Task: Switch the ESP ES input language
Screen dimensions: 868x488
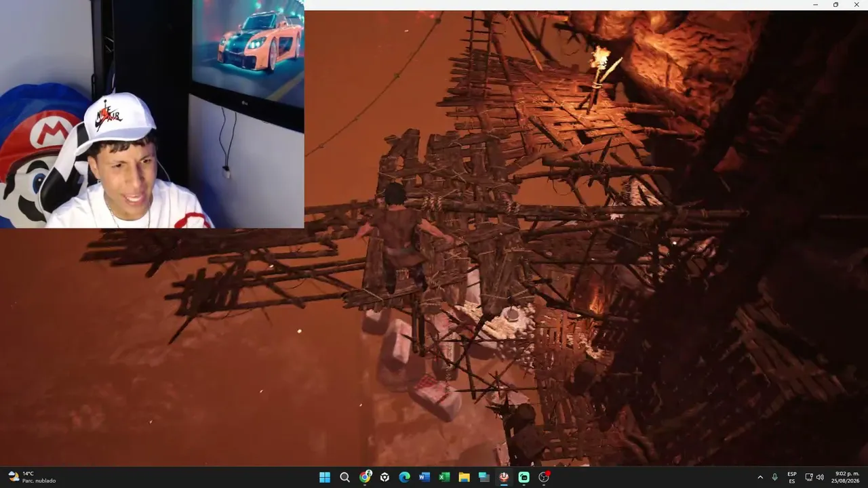Action: pos(792,477)
